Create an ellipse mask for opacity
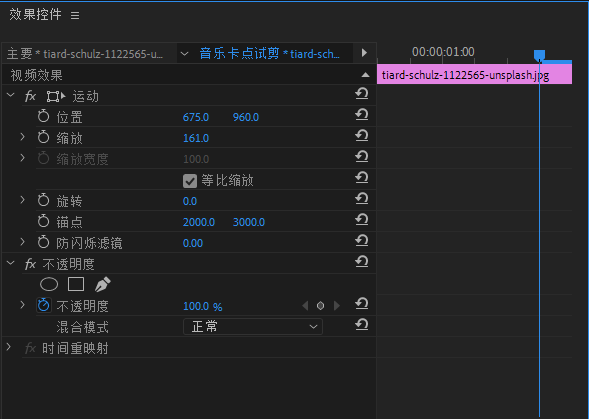Screen dimensions: 589x419 pyautogui.click(x=49, y=284)
